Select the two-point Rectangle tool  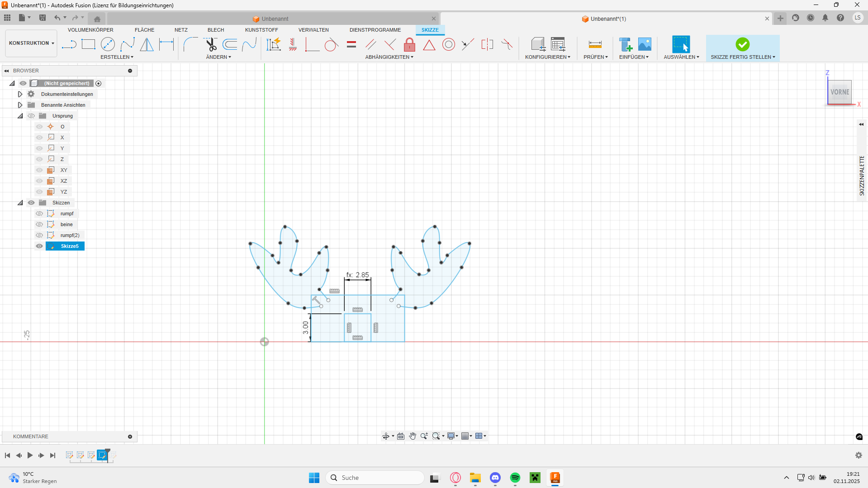[88, 44]
